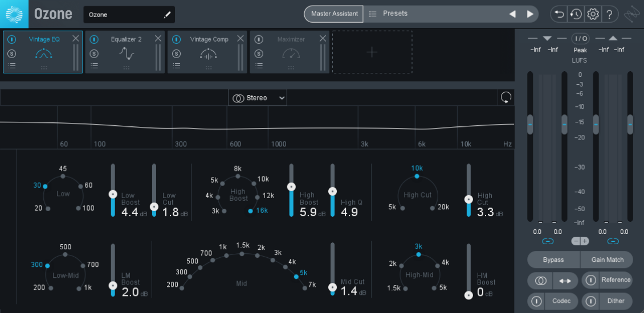Click the Master Assistant button
Viewport: 644px width, 313px height.
click(334, 14)
